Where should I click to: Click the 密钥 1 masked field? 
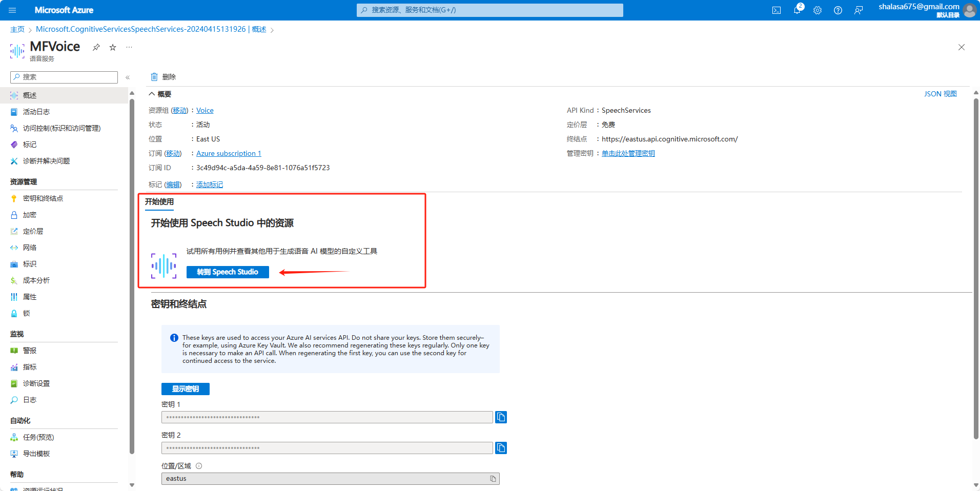pos(327,417)
